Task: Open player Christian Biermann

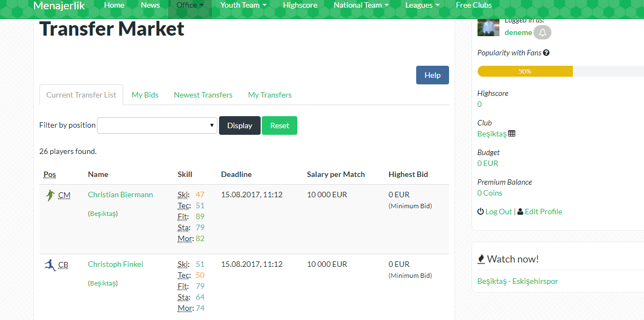Action: click(120, 195)
